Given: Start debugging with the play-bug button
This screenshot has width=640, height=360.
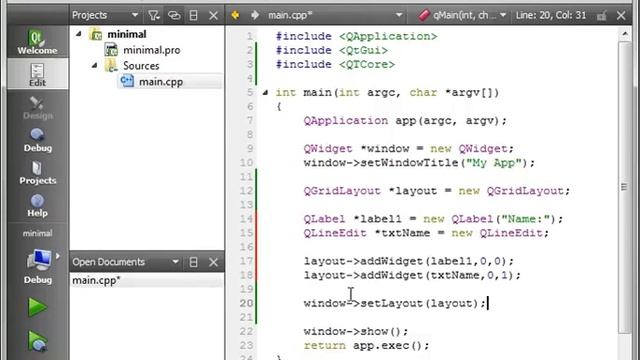Looking at the screenshot, I should point(37,341).
